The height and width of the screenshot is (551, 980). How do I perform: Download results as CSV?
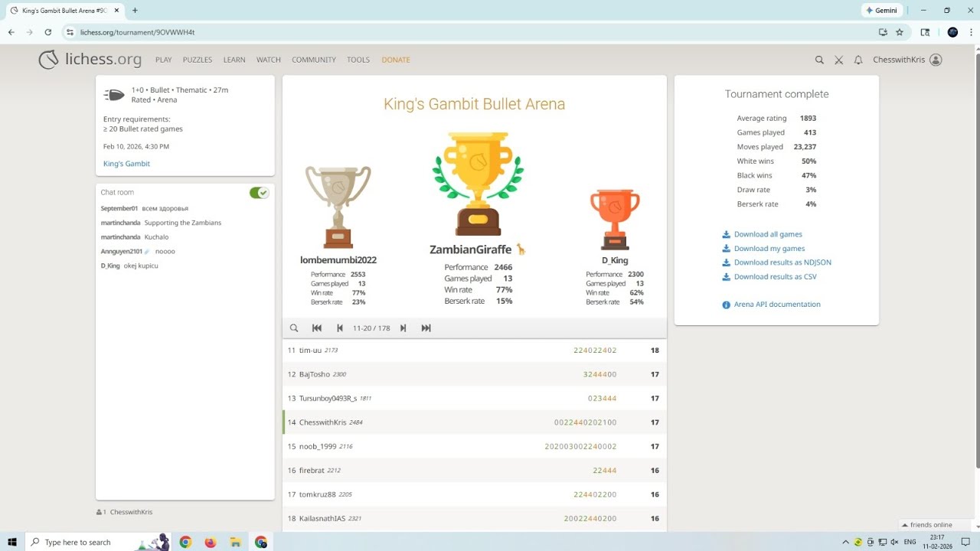click(x=775, y=277)
